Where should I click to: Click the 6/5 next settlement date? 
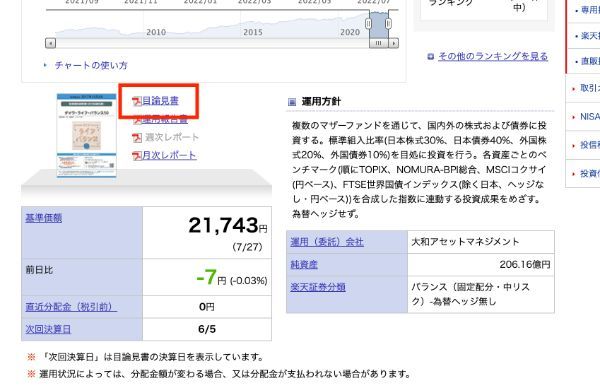[x=207, y=329]
